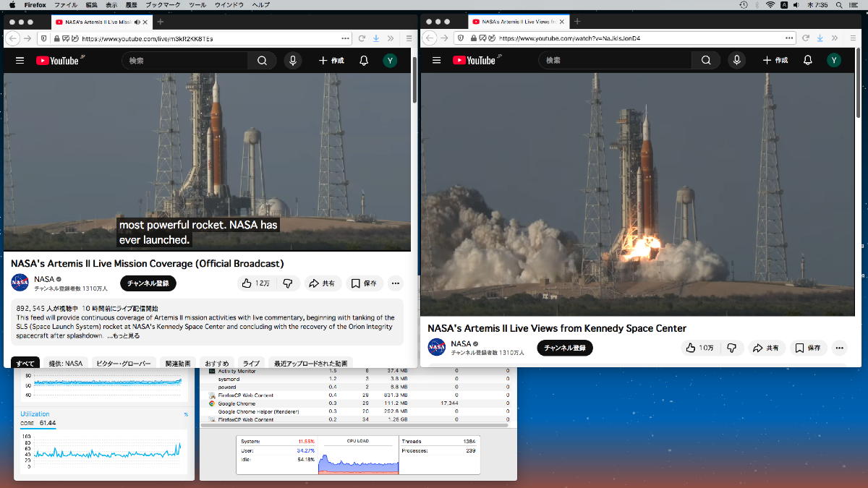This screenshot has width=868, height=488.
Task: Start voice search in left window
Action: (293, 61)
